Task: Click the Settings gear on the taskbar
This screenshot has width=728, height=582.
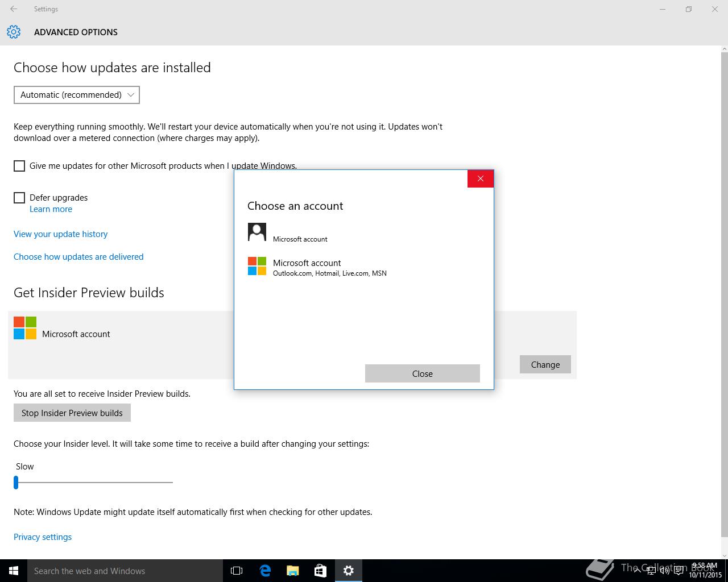Action: (x=349, y=571)
